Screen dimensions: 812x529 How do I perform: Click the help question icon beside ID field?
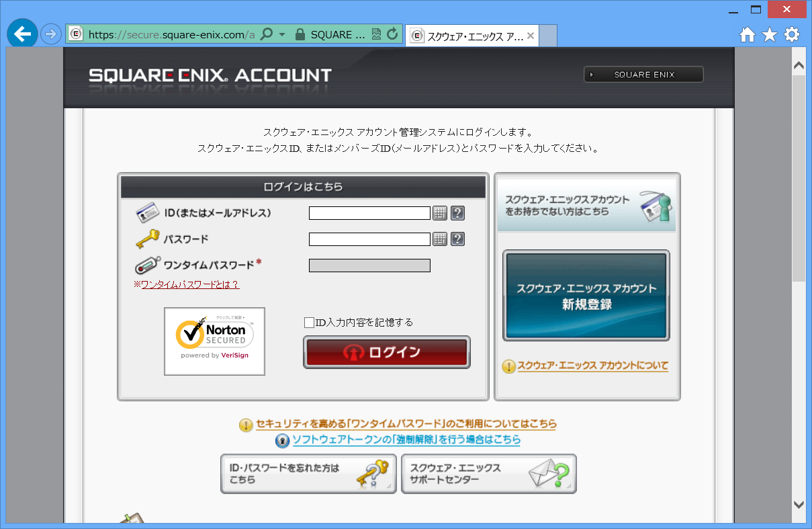tap(457, 213)
